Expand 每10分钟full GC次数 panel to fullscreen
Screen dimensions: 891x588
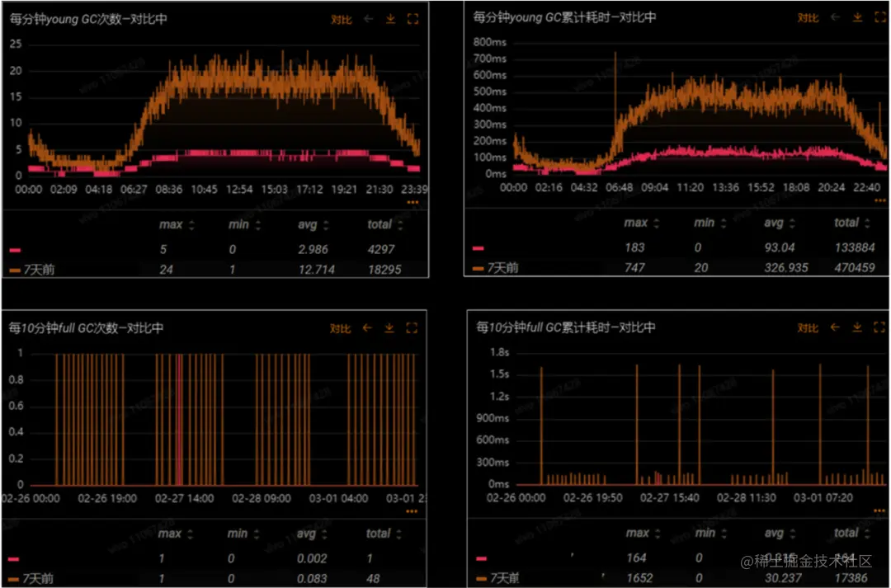[412, 327]
